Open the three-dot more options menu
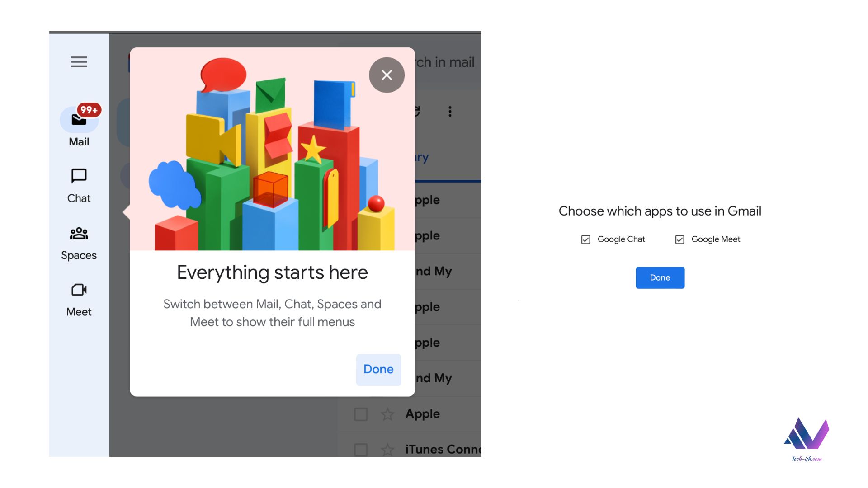The image size is (868, 488). pos(450,112)
